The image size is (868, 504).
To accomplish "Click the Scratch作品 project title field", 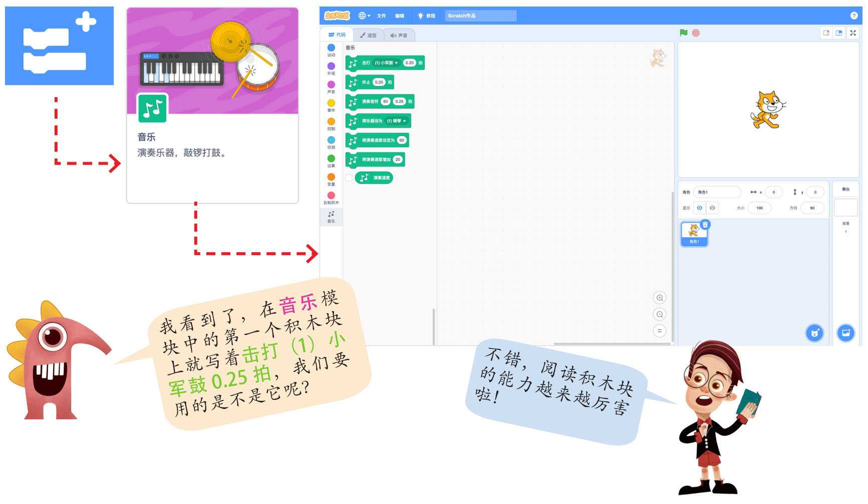I will coord(480,16).
